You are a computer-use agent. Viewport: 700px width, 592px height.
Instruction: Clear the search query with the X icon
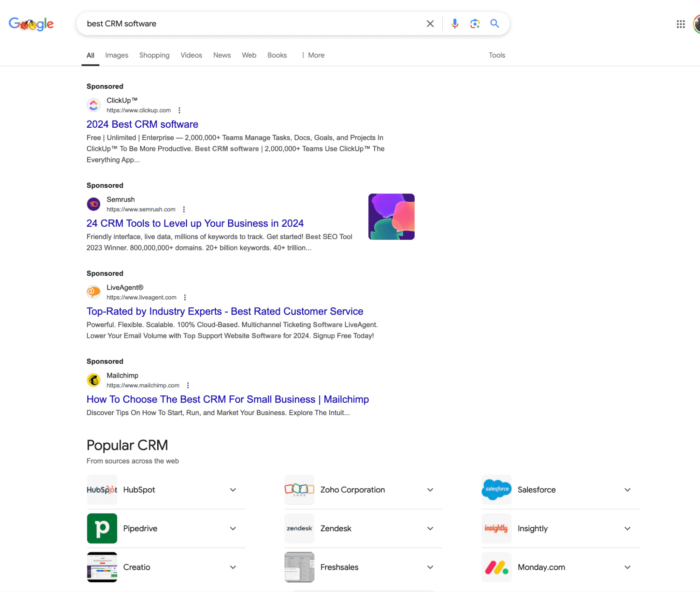tap(430, 23)
